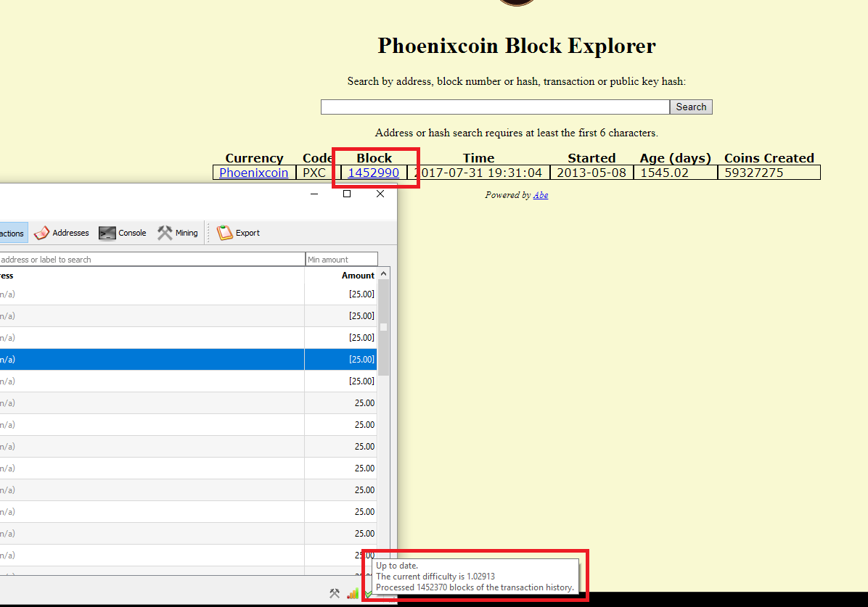Viewport: 868px width, 607px height.
Task: Click the 2017-07-31 19:31:04 time cell
Action: [x=479, y=173]
